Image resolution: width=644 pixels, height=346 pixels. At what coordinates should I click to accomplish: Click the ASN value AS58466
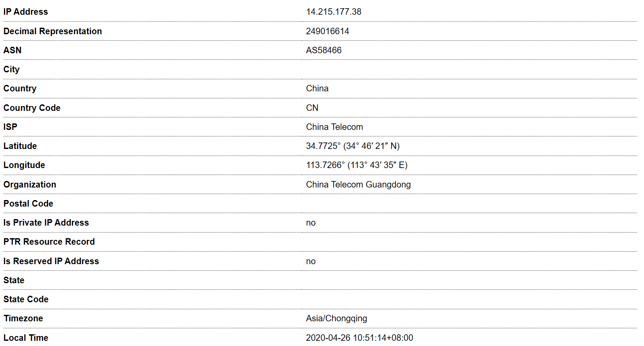pos(323,50)
